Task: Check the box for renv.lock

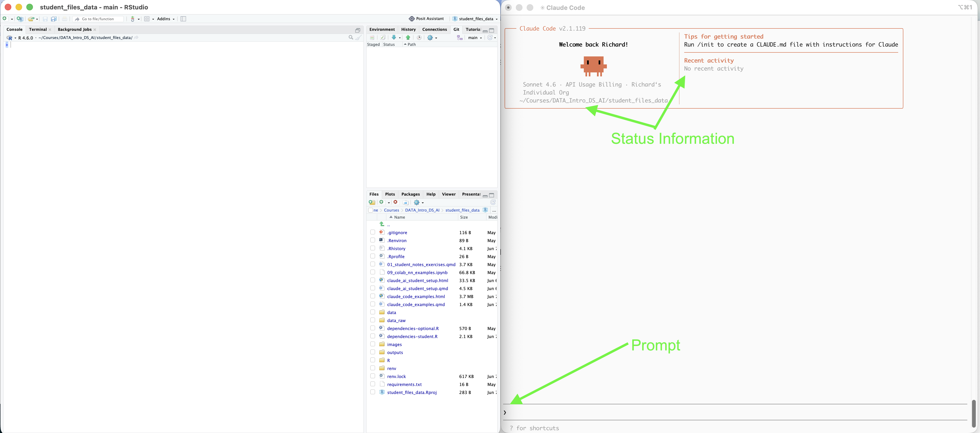Action: click(372, 376)
